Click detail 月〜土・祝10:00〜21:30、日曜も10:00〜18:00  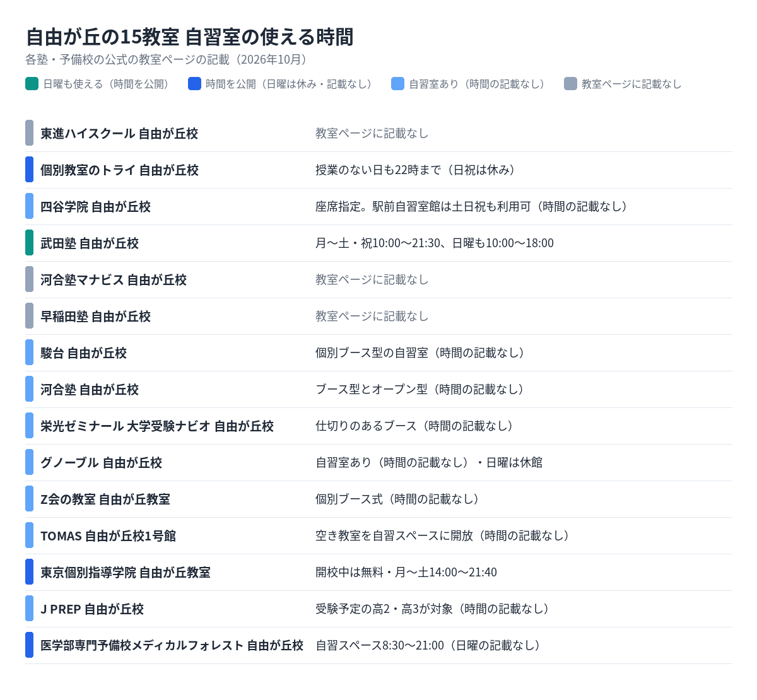click(435, 243)
